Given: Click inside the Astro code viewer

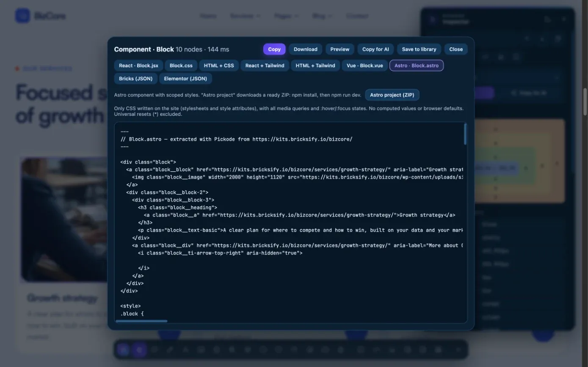Looking at the screenshot, I should click(x=291, y=223).
